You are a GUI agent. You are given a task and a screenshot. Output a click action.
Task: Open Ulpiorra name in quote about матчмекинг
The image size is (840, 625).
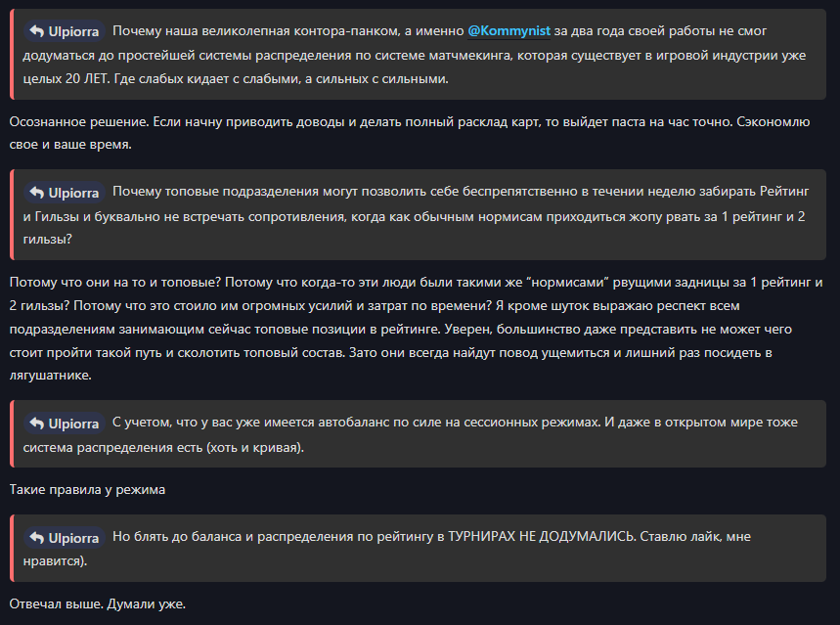[73, 31]
